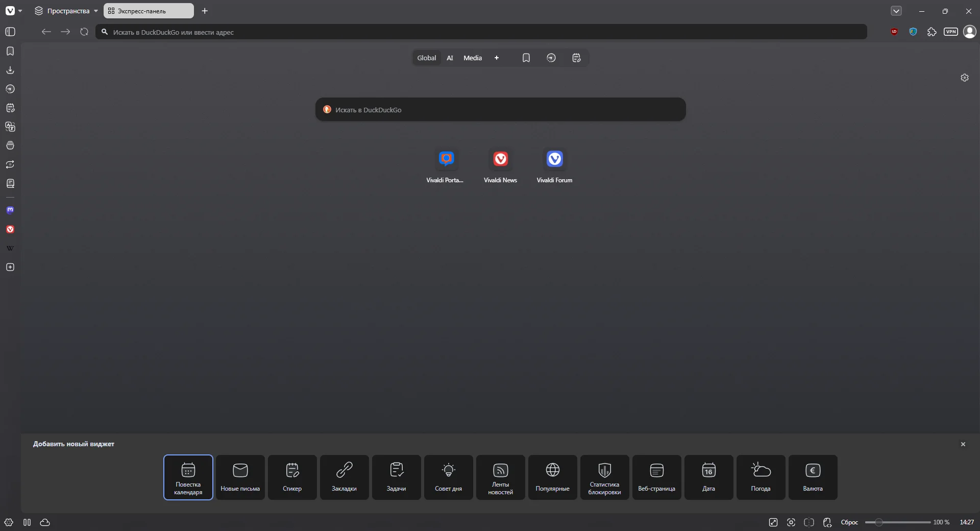Add the Ленты новостей widget

501,477
